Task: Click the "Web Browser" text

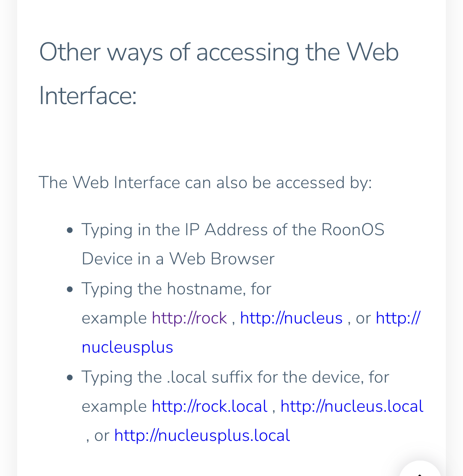Action: point(222,259)
